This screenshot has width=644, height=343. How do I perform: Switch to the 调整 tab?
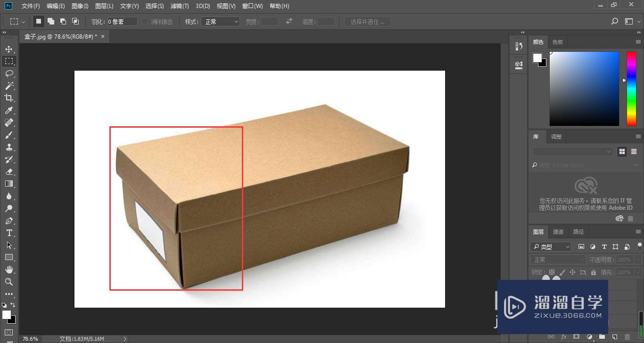[556, 137]
